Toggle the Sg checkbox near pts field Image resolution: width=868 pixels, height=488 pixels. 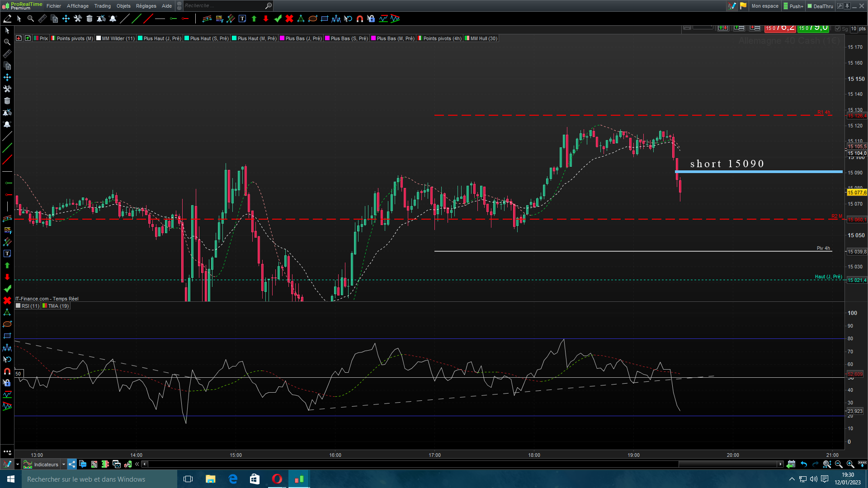(838, 28)
